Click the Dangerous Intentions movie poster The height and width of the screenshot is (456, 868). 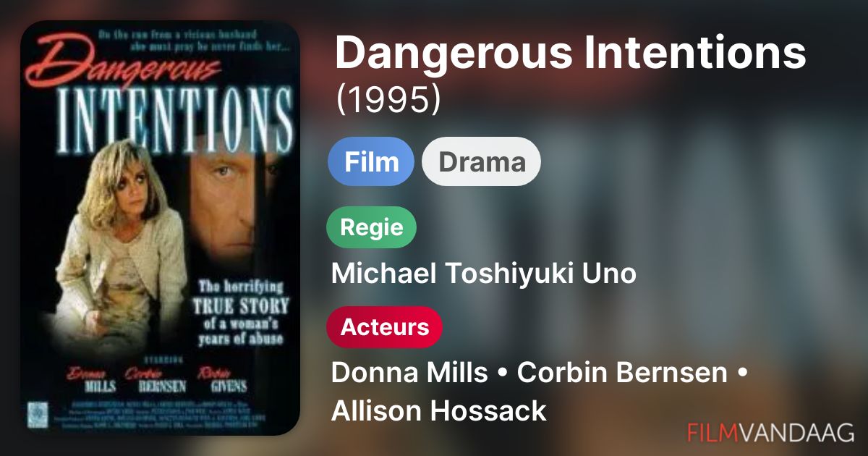coord(161,228)
